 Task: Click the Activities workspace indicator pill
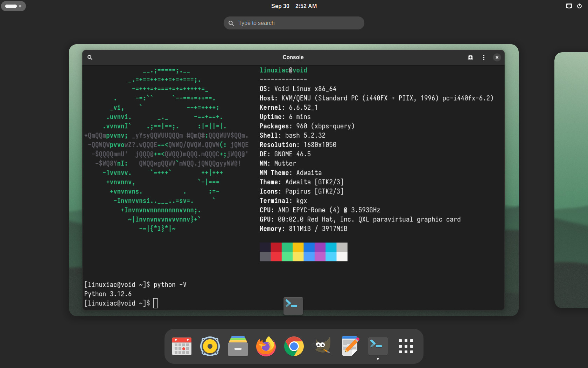point(13,6)
